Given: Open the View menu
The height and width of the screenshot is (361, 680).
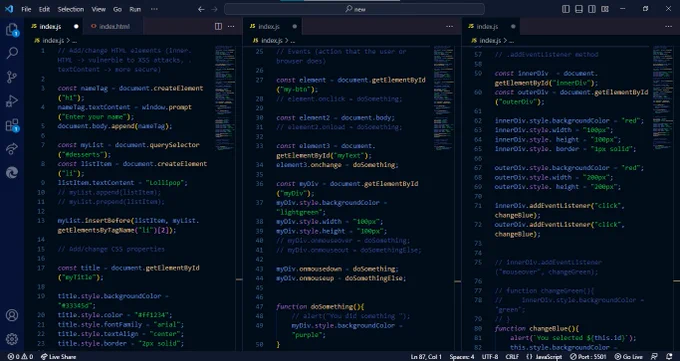Looking at the screenshot, I should point(98,9).
